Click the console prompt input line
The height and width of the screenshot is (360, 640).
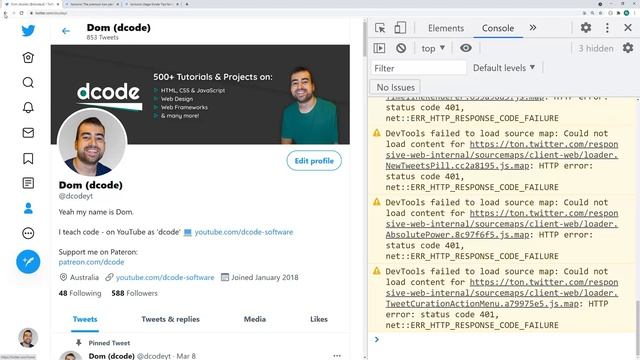(x=504, y=340)
